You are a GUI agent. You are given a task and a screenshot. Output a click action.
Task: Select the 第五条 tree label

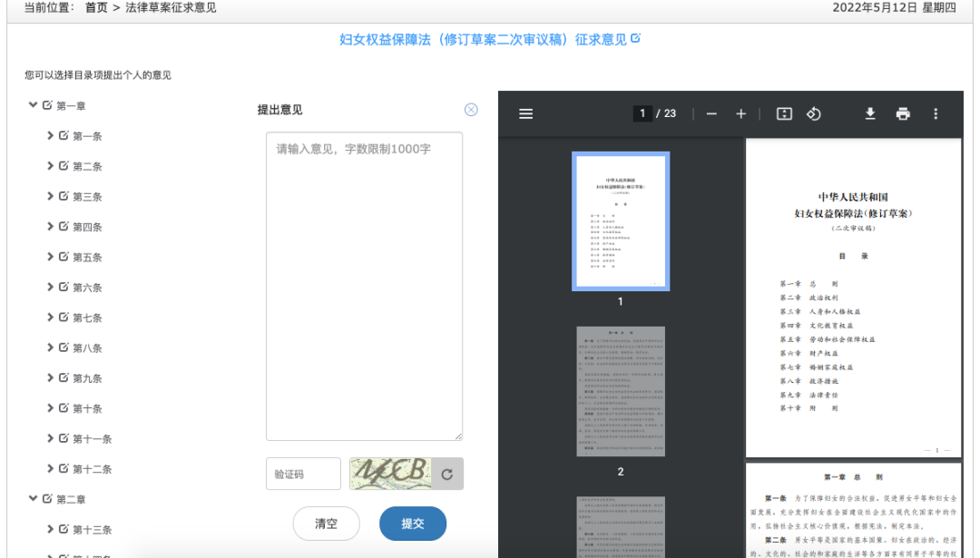[x=87, y=257]
